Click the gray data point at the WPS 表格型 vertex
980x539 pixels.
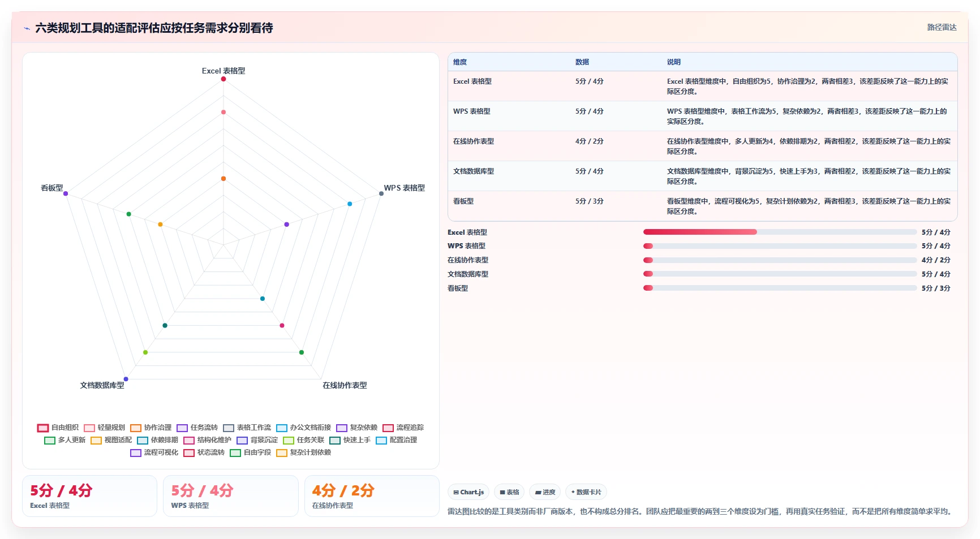click(381, 193)
